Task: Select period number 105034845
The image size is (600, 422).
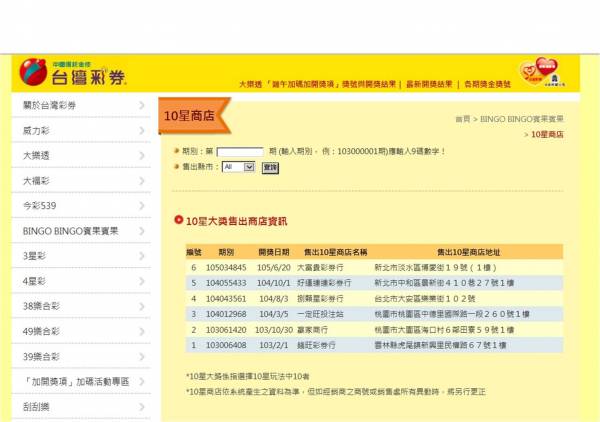Action: pos(226,267)
